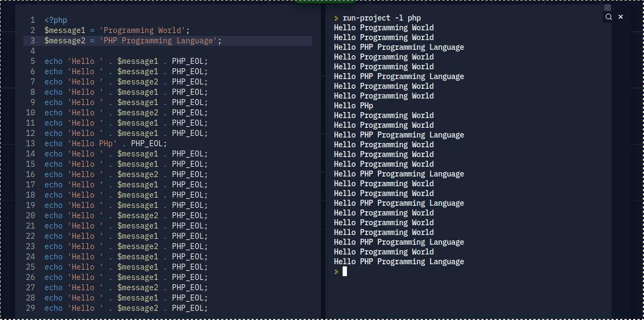
Task: Click the echo 'Hello PHp' code line
Action: (106, 143)
